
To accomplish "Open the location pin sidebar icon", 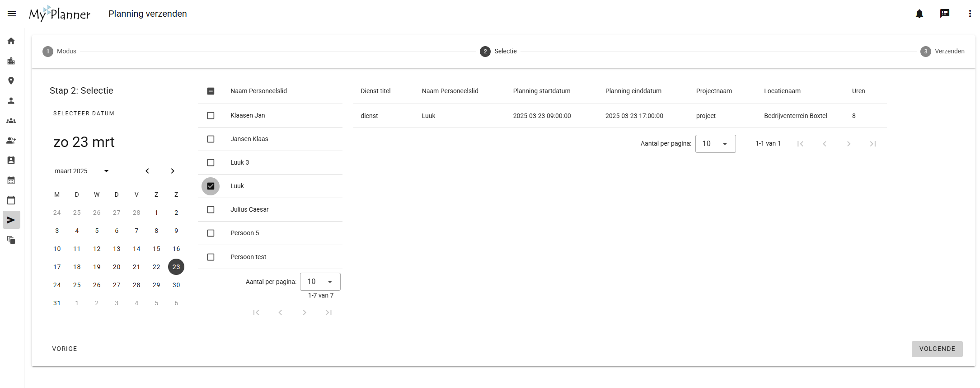I will click(x=11, y=81).
